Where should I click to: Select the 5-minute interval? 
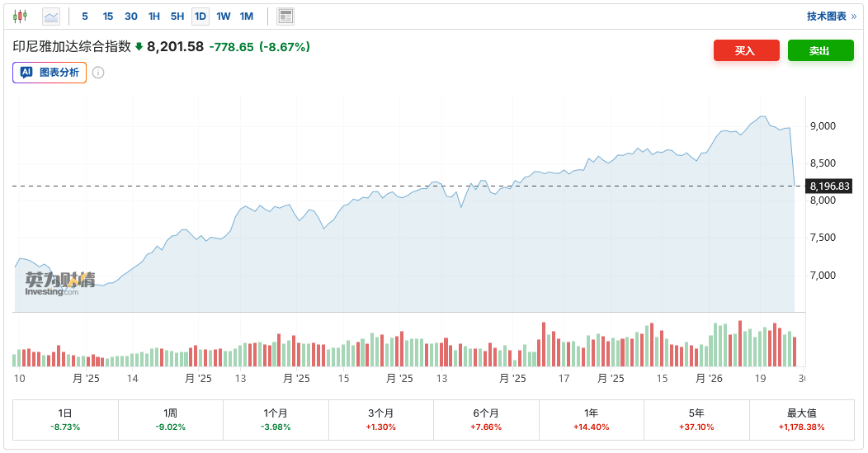pos(85,16)
